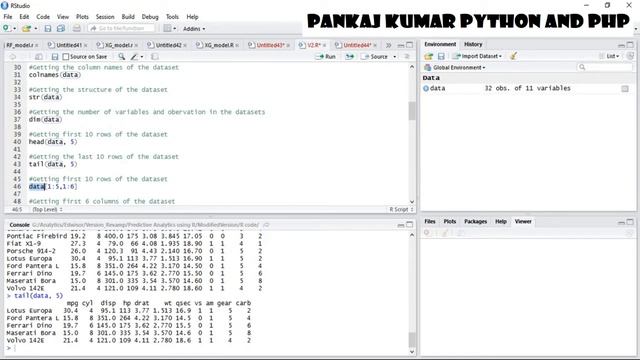Open the Edit menu
Image resolution: width=640 pixels, height=360 pixels.
pos(24,17)
